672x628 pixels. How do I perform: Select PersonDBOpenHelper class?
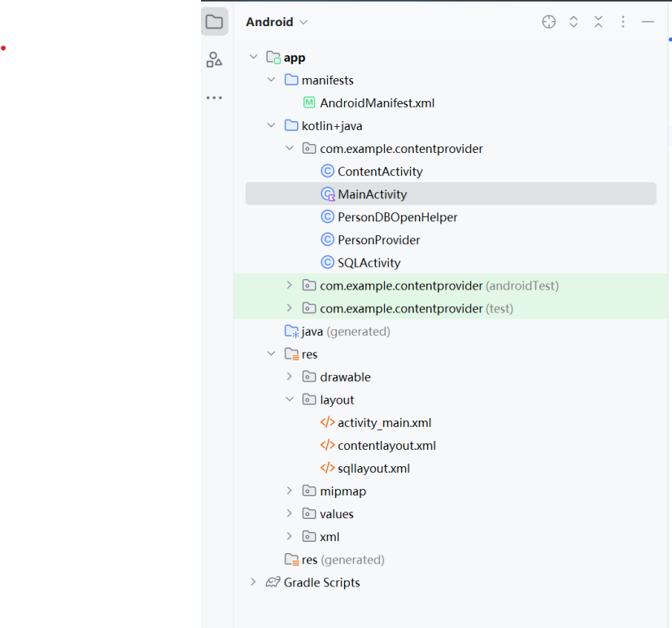tap(398, 217)
